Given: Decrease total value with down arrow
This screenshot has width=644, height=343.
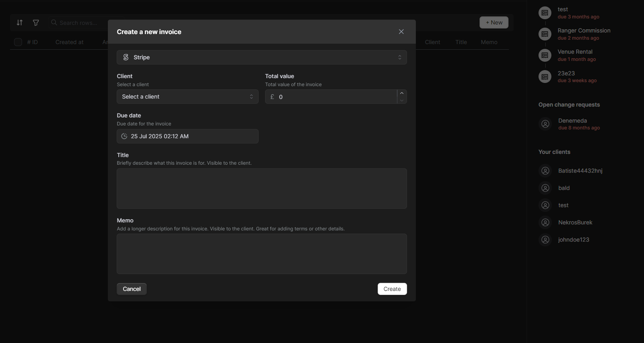Looking at the screenshot, I should [x=402, y=100].
